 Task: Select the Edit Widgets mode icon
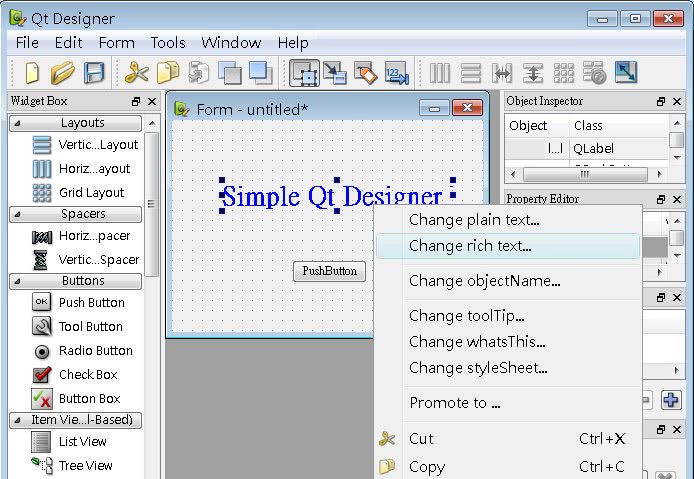305,73
